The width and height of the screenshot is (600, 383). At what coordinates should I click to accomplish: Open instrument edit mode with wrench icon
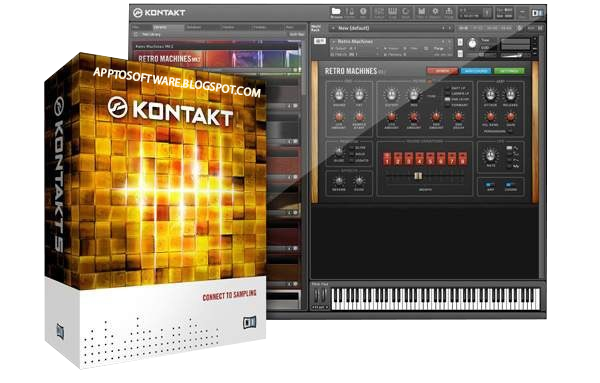click(320, 41)
